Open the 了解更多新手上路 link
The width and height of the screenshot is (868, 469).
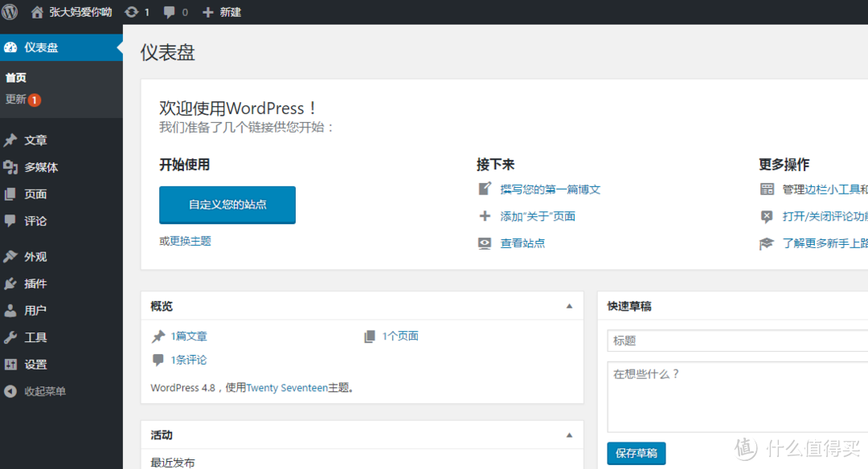(x=825, y=243)
